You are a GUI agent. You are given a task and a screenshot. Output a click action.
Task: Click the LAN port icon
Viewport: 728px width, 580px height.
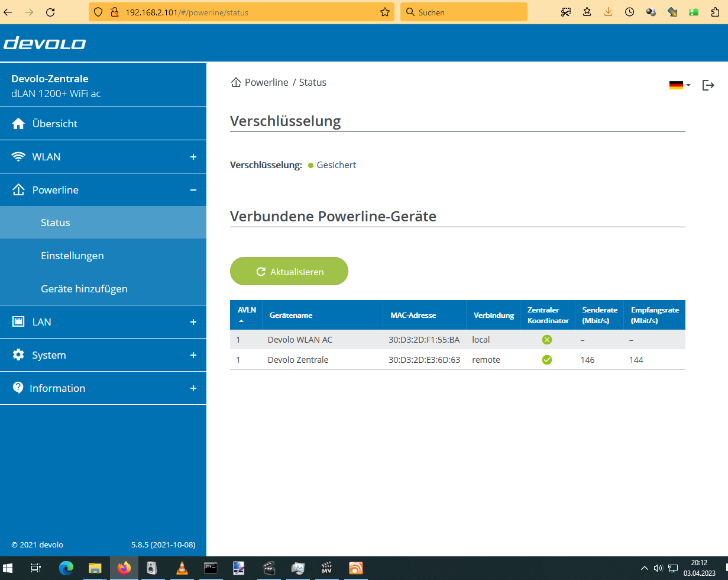(x=18, y=322)
